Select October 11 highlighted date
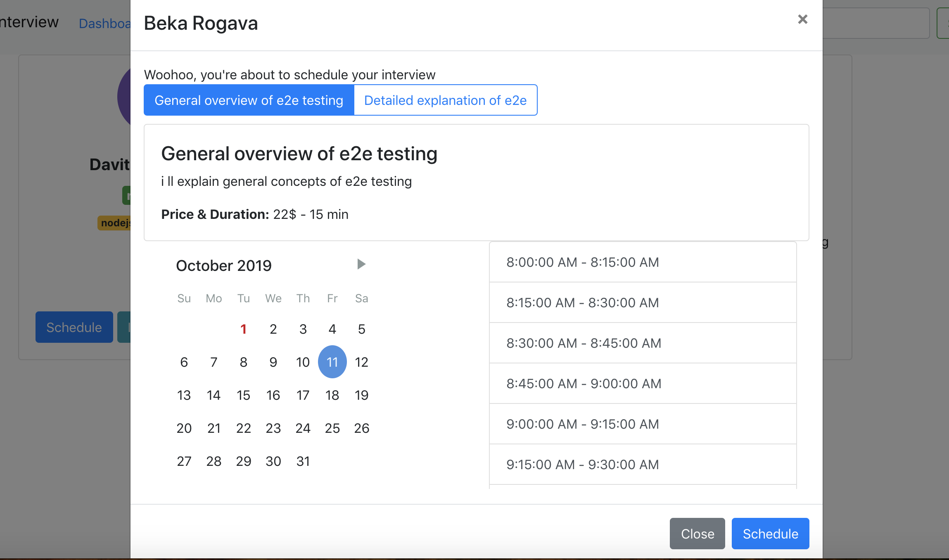This screenshot has width=949, height=560. tap(332, 362)
